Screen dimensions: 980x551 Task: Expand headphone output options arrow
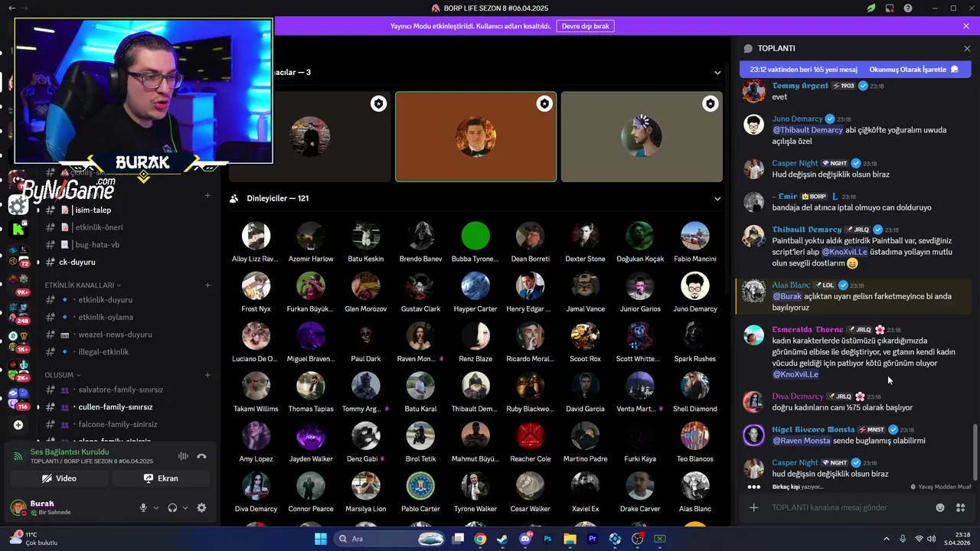[185, 507]
